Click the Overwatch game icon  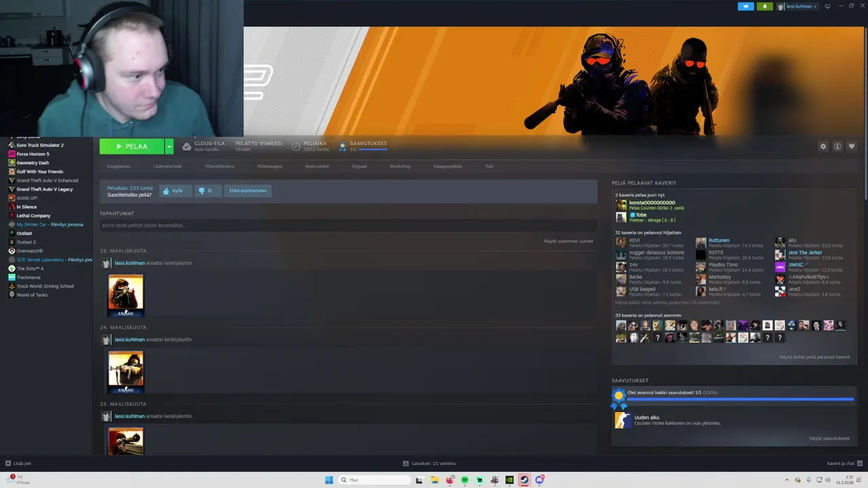pyautogui.click(x=12, y=251)
